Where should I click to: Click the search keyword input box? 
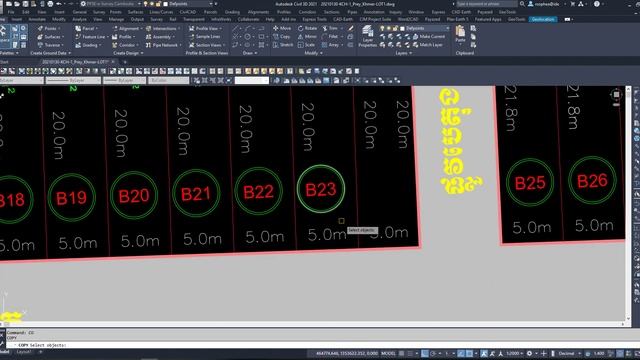click(x=486, y=4)
